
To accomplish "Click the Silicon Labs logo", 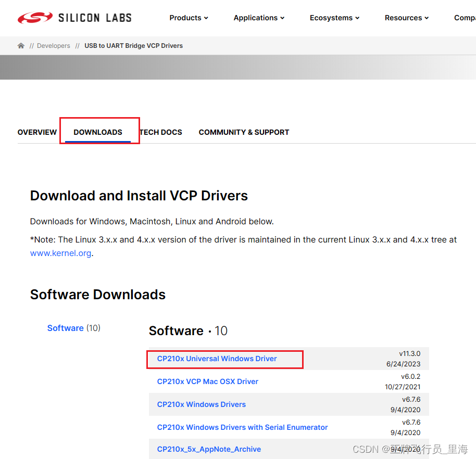I will click(74, 18).
